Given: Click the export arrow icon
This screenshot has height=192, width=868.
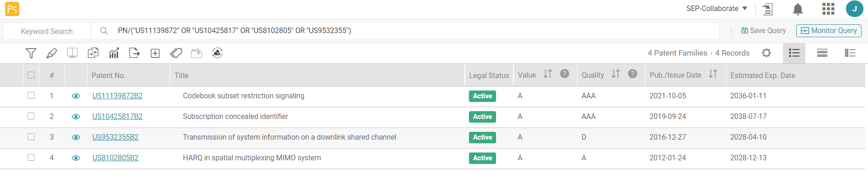Looking at the screenshot, I should tap(134, 53).
